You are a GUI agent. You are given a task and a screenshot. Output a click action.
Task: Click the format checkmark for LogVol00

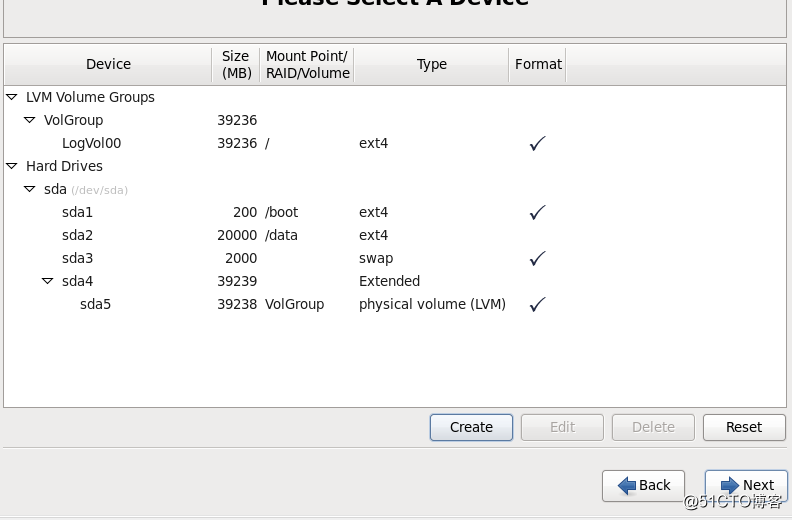click(x=537, y=143)
